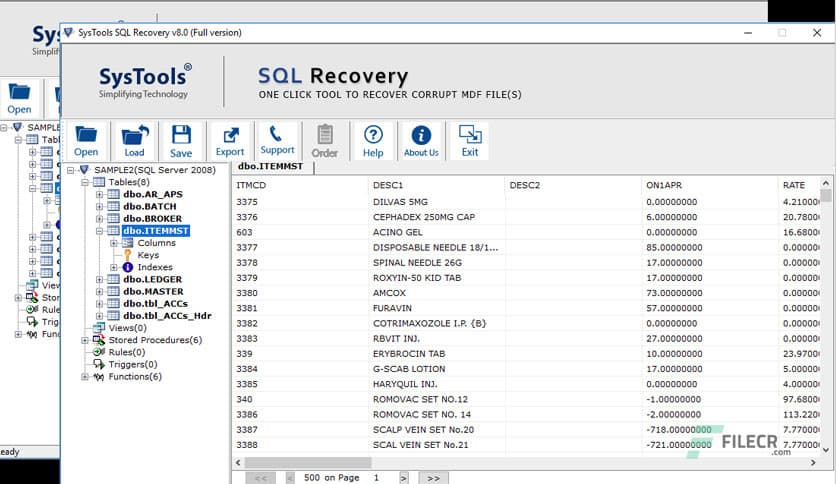Click the SAMPLE2 database shield icon
The image size is (836, 484).
coord(84,170)
